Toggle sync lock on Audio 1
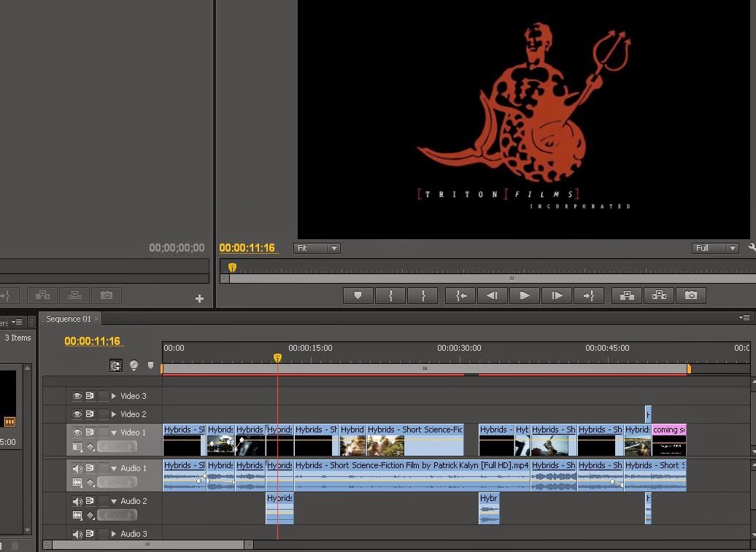Screen dimensions: 756x552 [90, 467]
